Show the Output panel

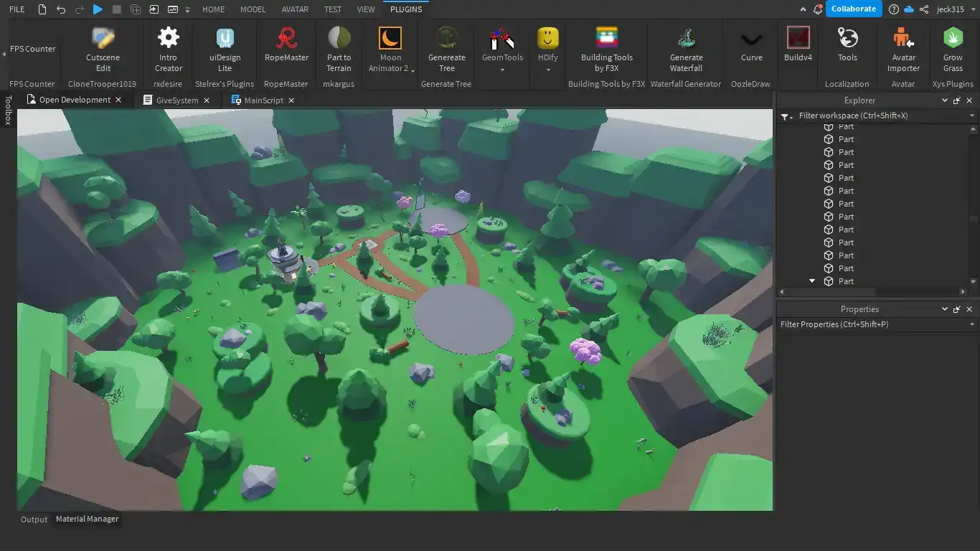pos(34,519)
